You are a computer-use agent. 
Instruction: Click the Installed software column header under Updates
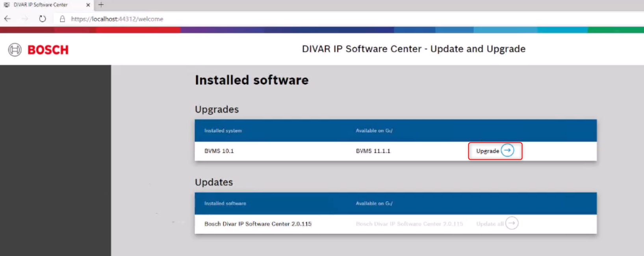(x=225, y=203)
